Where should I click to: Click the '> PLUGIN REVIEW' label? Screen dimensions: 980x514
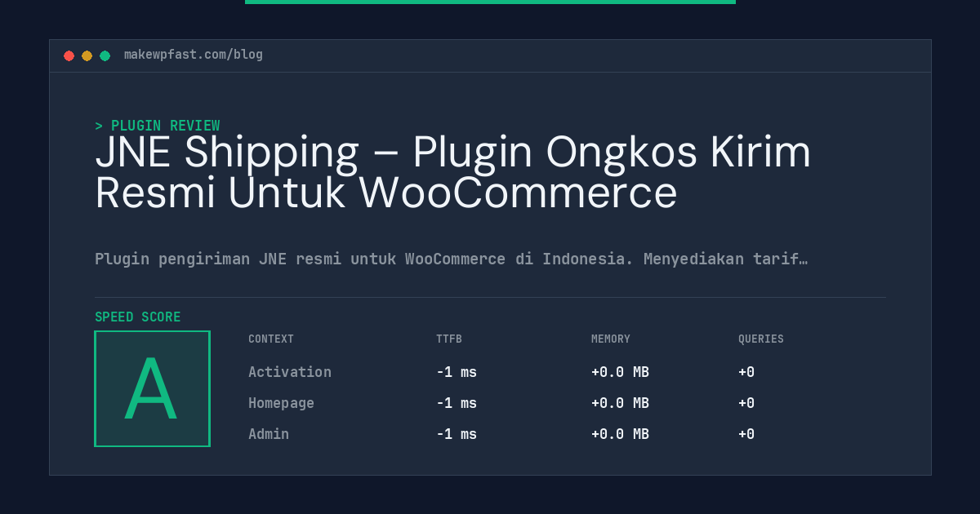[x=158, y=126]
